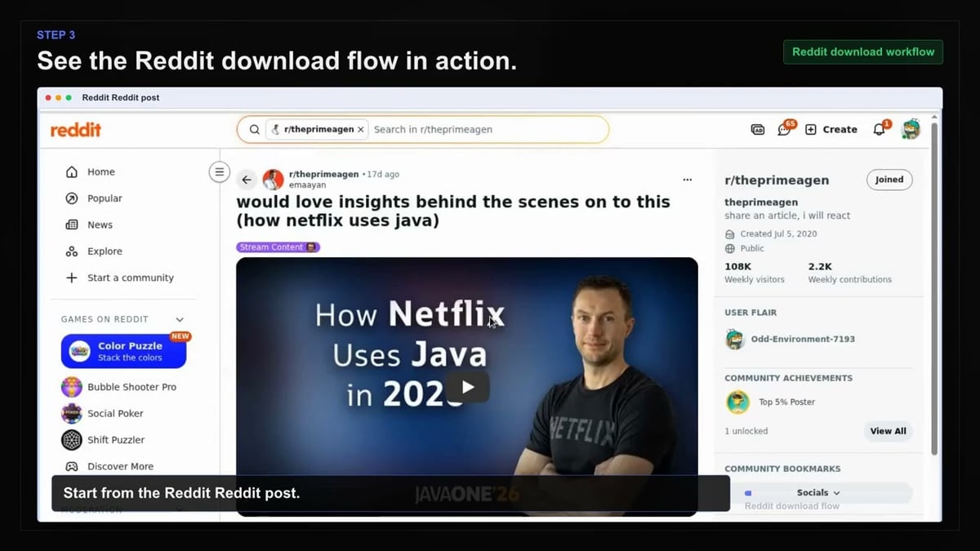Image resolution: width=980 pixels, height=551 pixels.
Task: Select Start a community
Action: click(x=131, y=278)
